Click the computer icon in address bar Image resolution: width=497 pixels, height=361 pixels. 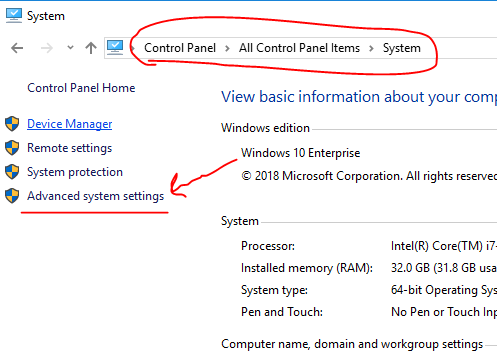click(115, 47)
